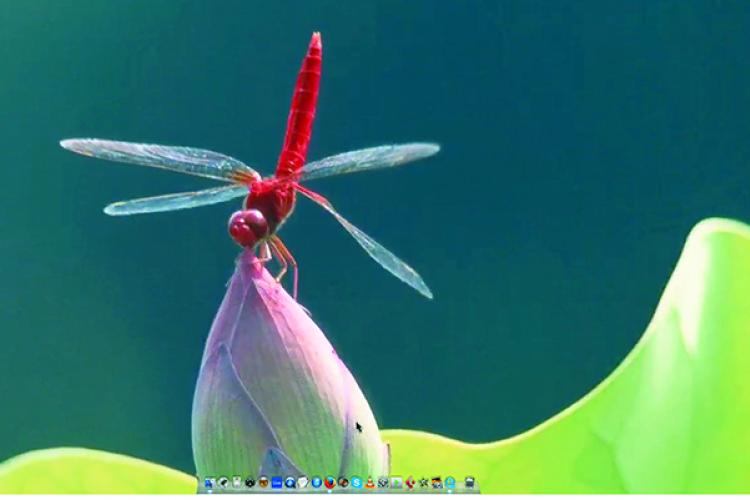Open the dark round icon next to Finder
This screenshot has height=500, width=750.
click(223, 482)
